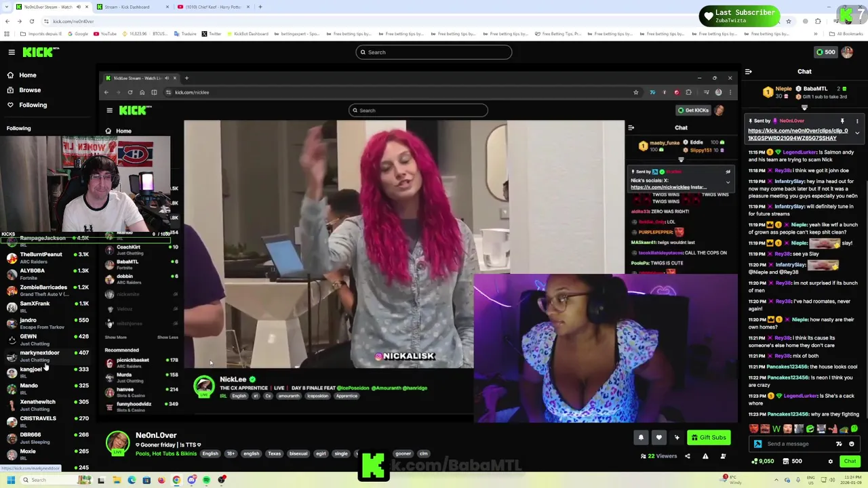This screenshot has width=868, height=488.
Task: Open the viewer list icon
Action: coord(723,456)
